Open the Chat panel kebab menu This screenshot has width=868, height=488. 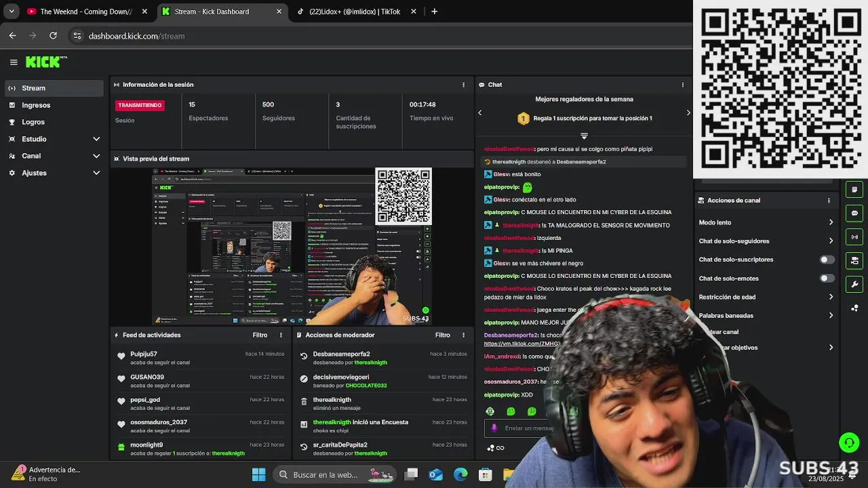[x=683, y=85]
